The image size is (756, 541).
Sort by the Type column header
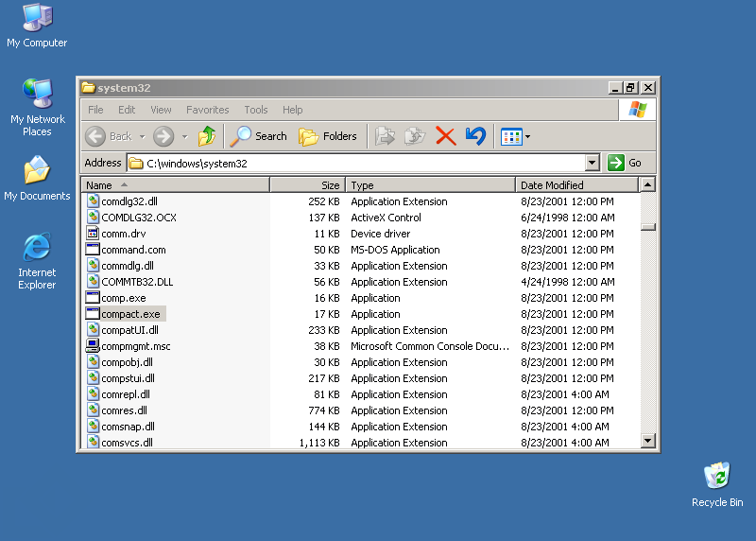431,184
